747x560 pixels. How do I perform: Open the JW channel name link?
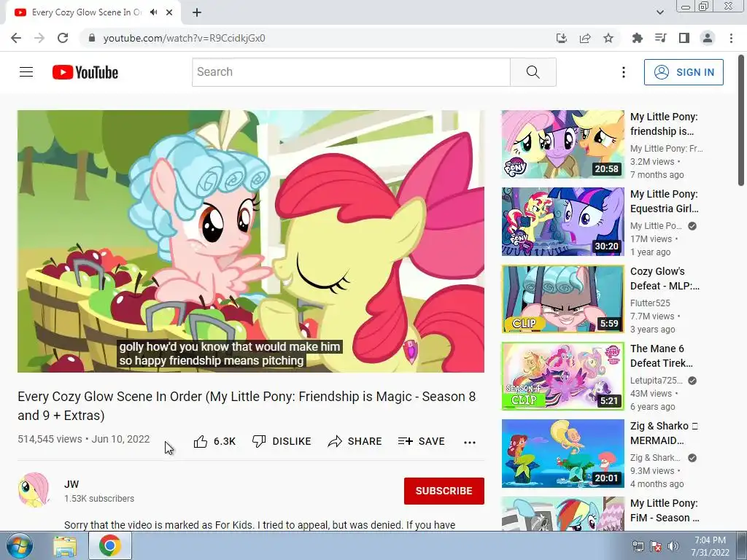(71, 484)
